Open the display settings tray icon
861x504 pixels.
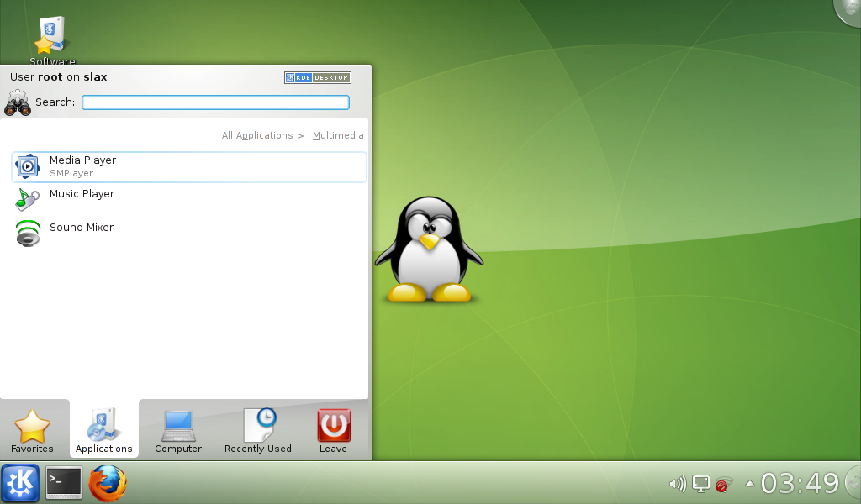pyautogui.click(x=700, y=483)
